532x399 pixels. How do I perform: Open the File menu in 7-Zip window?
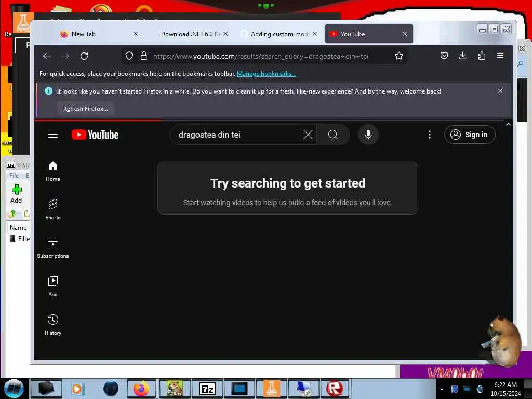(14, 176)
